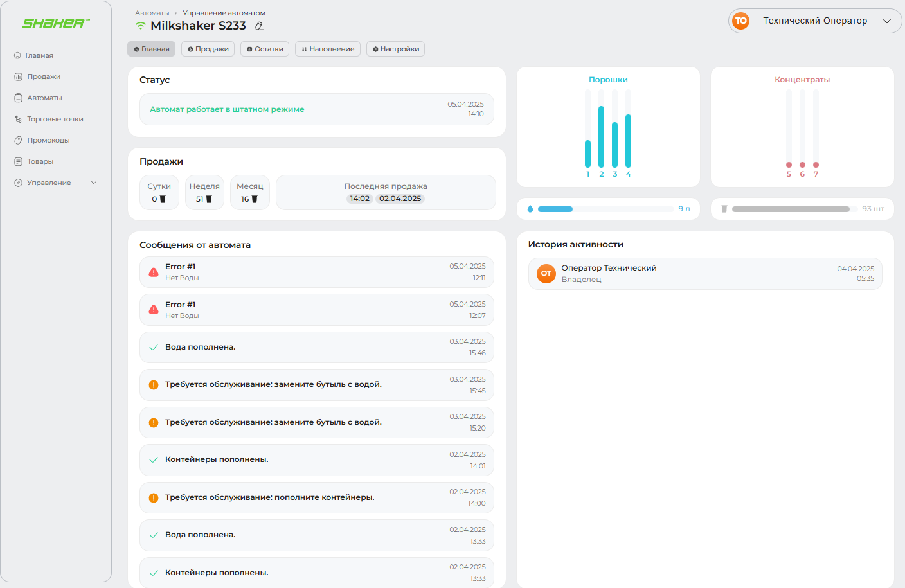The image size is (905, 588).
Task: Click the Wi-Fi signal icon near machine name
Action: [140, 26]
